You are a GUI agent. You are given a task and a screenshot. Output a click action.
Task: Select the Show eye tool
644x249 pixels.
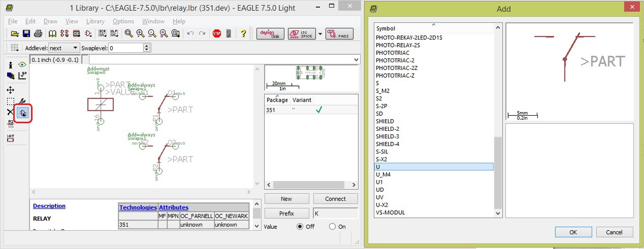(x=22, y=65)
